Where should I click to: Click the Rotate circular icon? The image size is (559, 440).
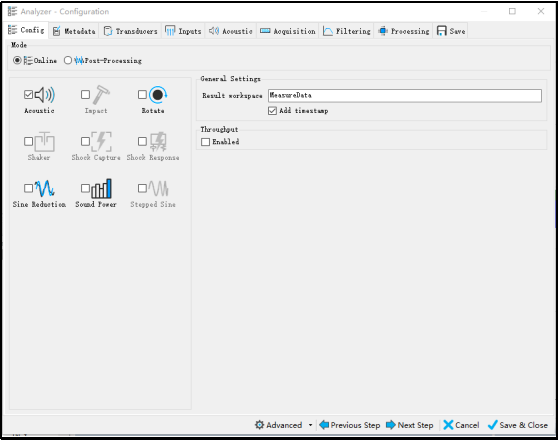point(158,95)
